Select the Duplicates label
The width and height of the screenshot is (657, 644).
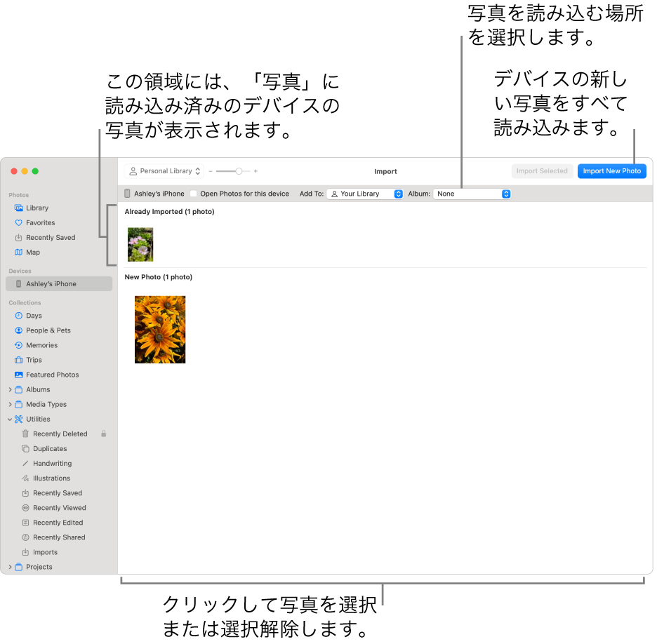click(x=50, y=449)
